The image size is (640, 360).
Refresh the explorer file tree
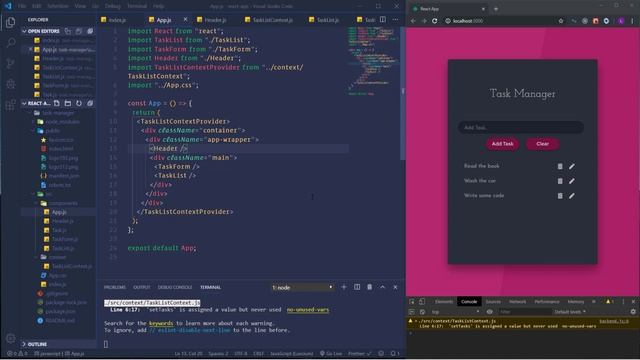coord(79,103)
